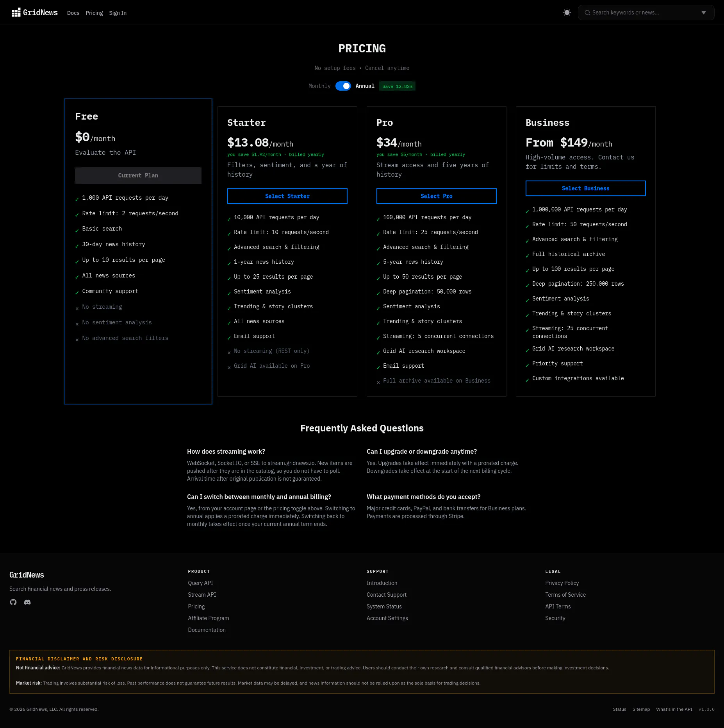Switch the Monthly/Annual billing toggle

tap(343, 86)
